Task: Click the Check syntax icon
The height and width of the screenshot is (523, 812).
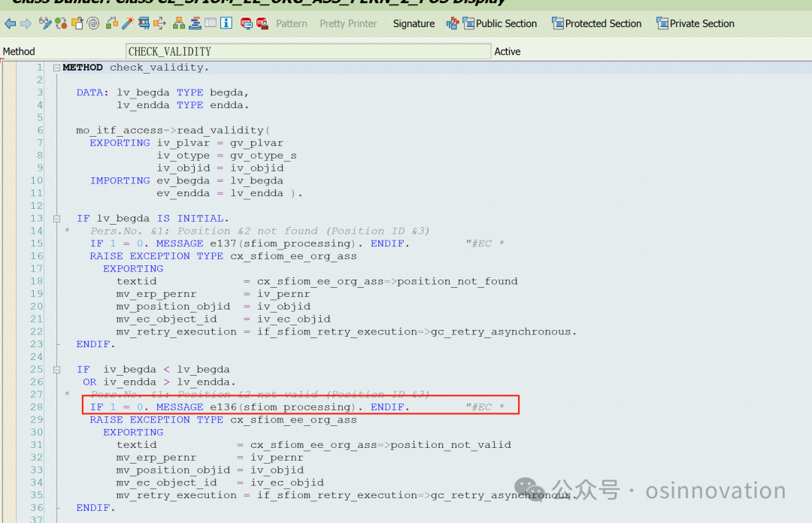Action: tap(112, 23)
